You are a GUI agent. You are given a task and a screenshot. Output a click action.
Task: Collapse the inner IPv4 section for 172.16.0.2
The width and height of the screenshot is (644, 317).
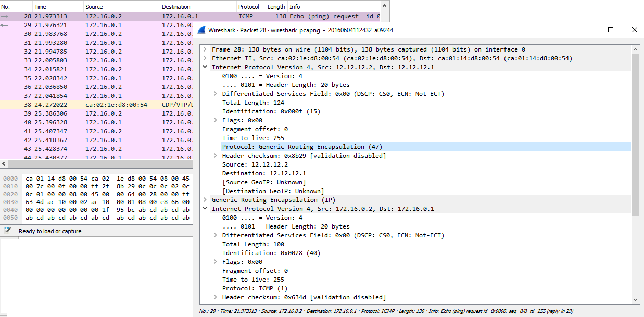point(204,208)
